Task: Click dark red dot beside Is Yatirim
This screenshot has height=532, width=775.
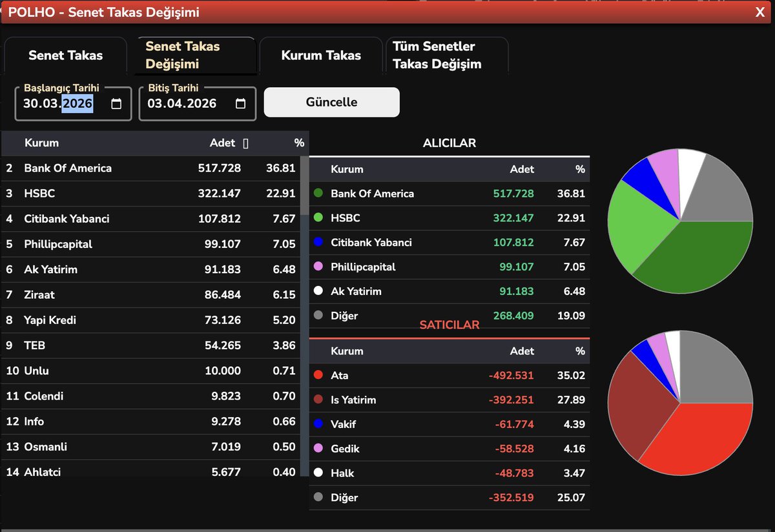Action: (x=318, y=400)
